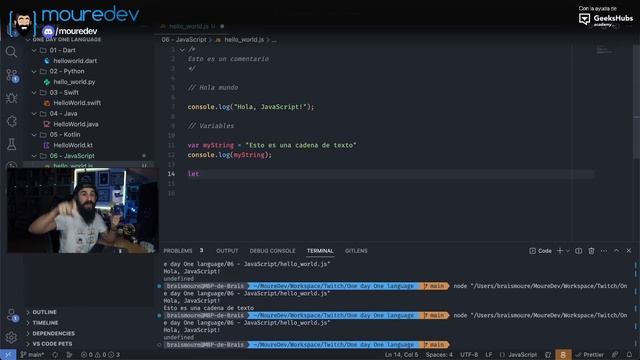Click 06 - JavaScript breadcrumb segment
This screenshot has width=640, height=360.
click(x=184, y=40)
